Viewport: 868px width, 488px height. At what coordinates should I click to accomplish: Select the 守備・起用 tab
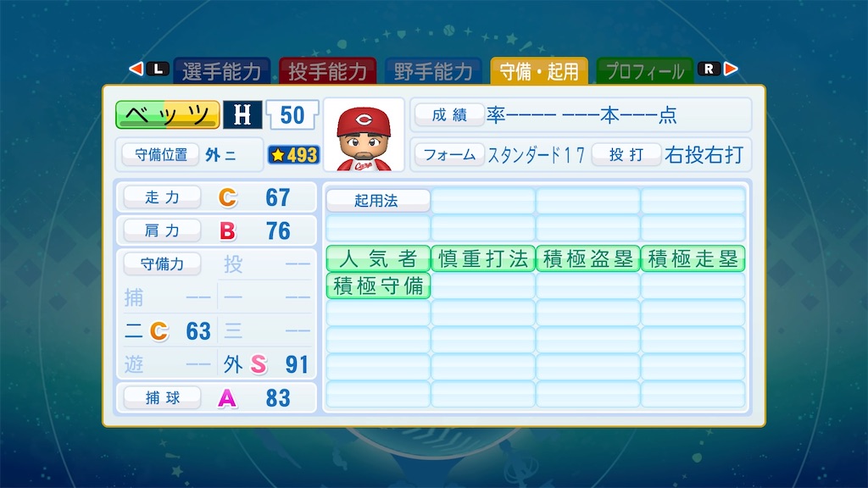(539, 71)
